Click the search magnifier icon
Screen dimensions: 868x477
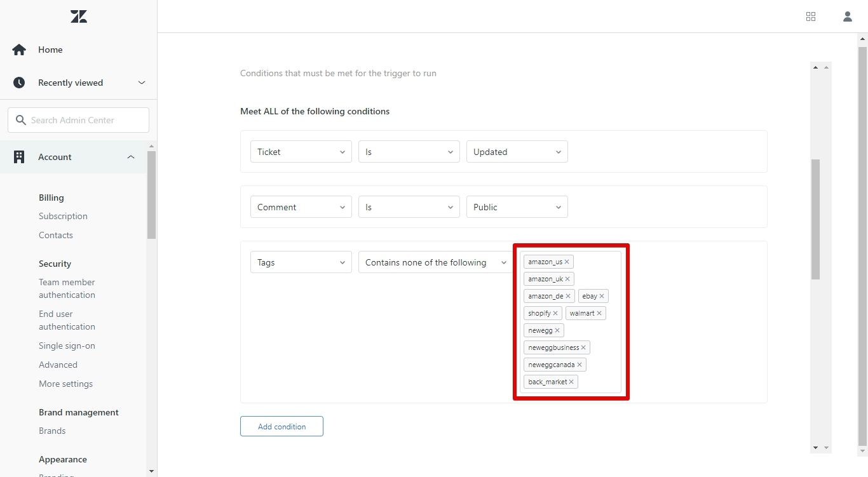coord(21,120)
